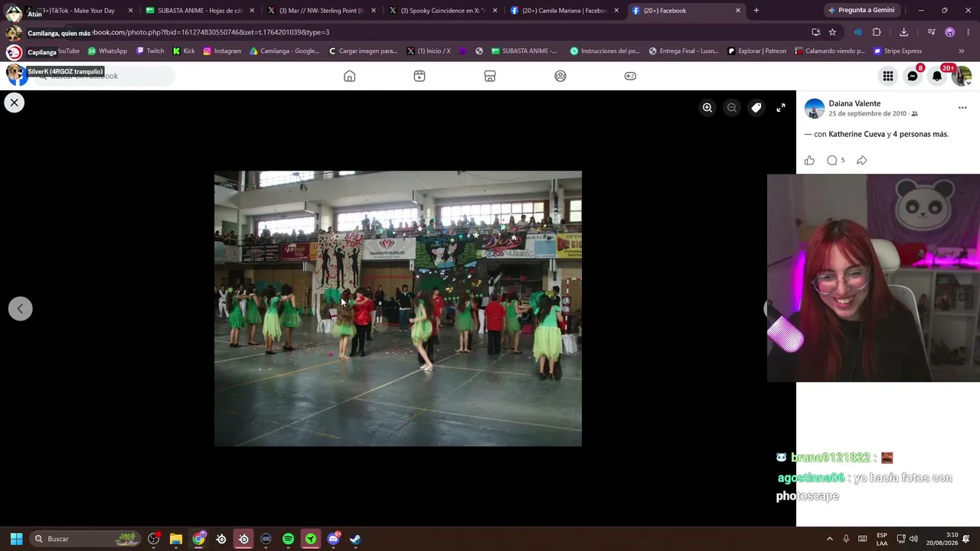Open Discord from the taskbar
Screen dimensions: 980x551
(333, 539)
